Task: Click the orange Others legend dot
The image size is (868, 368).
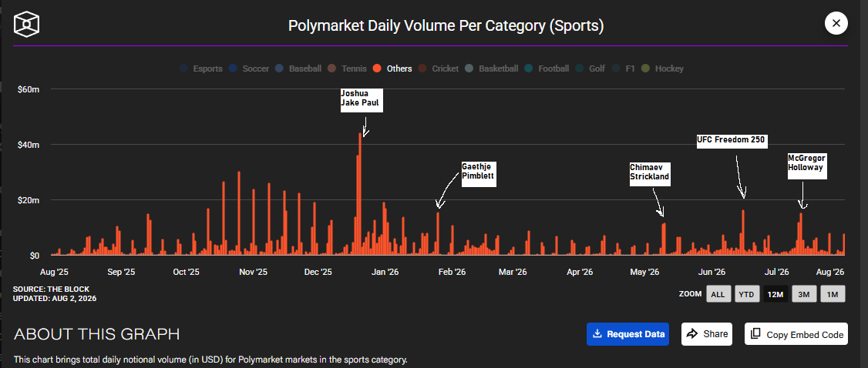Action: pos(377,69)
